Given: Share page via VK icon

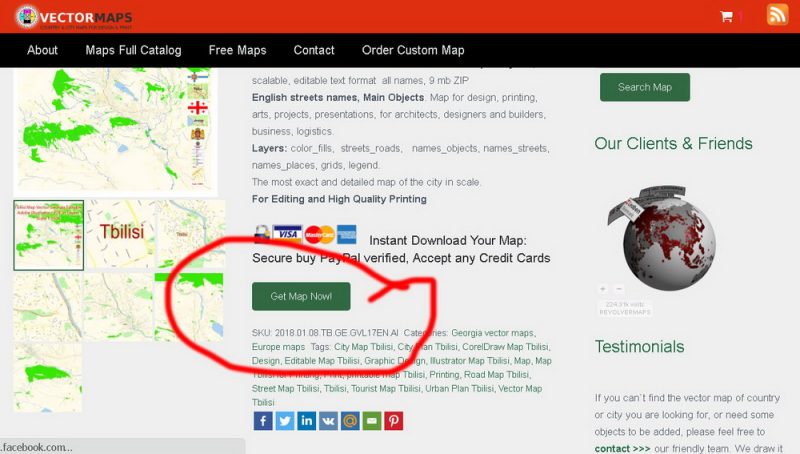Looking at the screenshot, I should coord(328,421).
